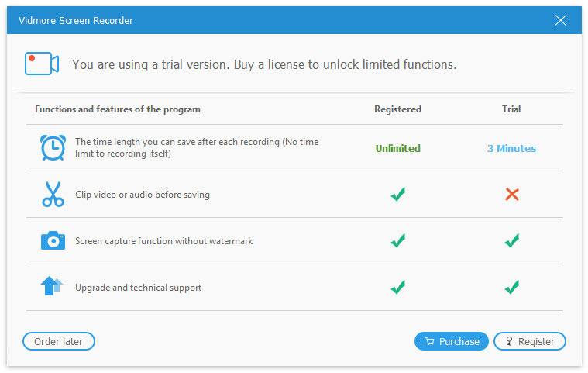This screenshot has height=373, width=588.
Task: Click Registered checkmark for clip video row
Action: (x=397, y=195)
